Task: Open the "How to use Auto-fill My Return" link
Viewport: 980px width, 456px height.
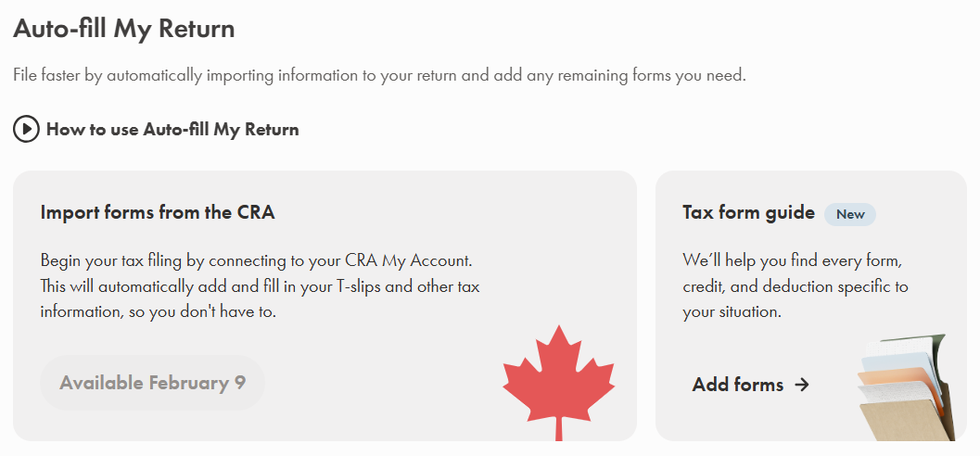Action: (172, 130)
